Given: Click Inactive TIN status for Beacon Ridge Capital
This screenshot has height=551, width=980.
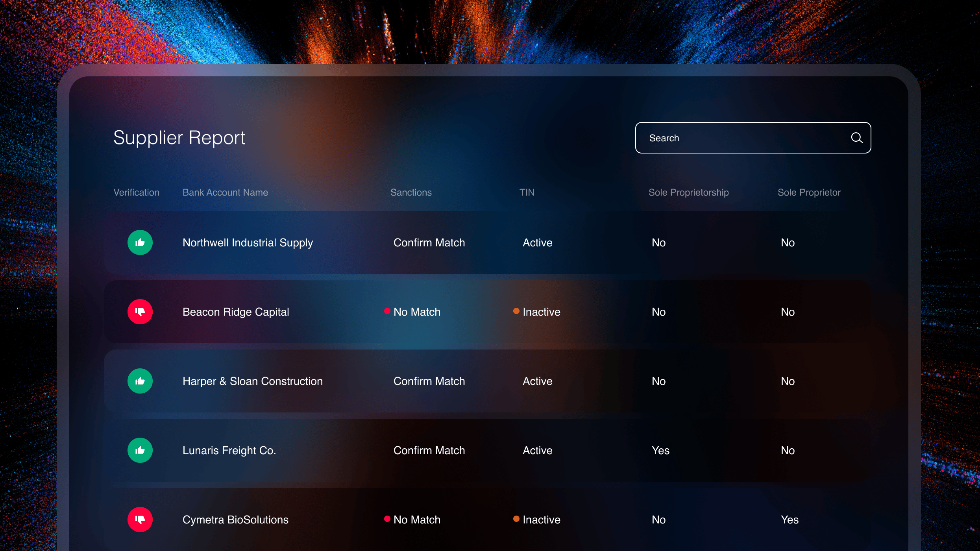Looking at the screenshot, I should [542, 312].
